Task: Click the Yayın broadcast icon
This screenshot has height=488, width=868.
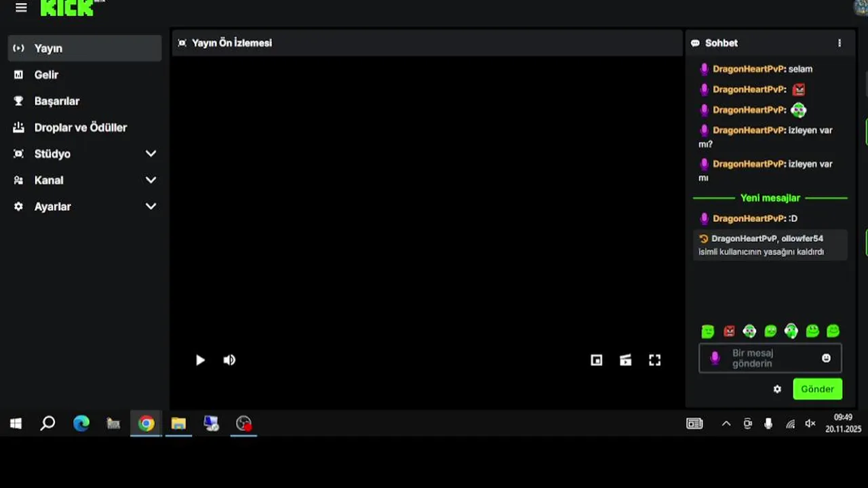Action: pos(19,48)
